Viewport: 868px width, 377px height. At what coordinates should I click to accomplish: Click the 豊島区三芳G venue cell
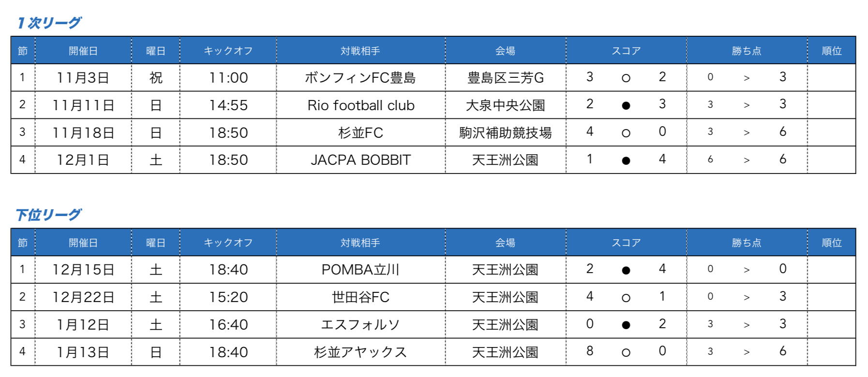point(506,78)
